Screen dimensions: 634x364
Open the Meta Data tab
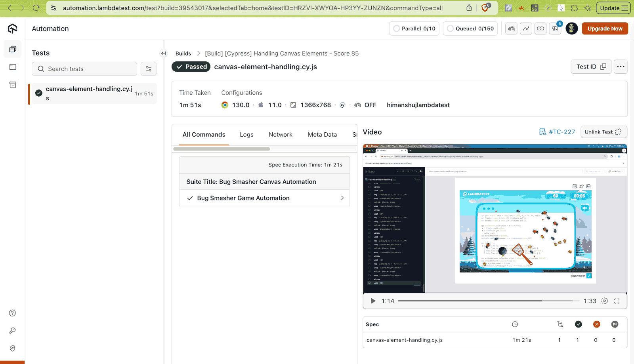coord(322,134)
